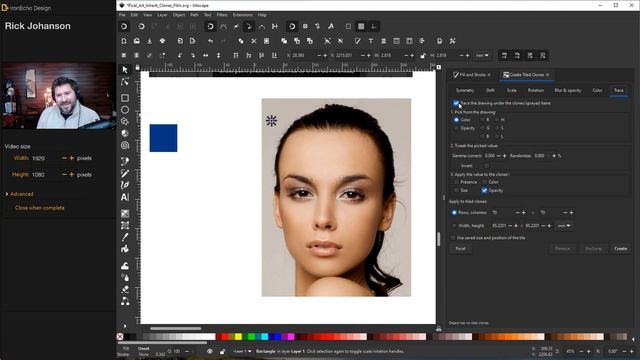Select the Mesh gradient tool
The image size is (640, 360).
click(125, 225)
